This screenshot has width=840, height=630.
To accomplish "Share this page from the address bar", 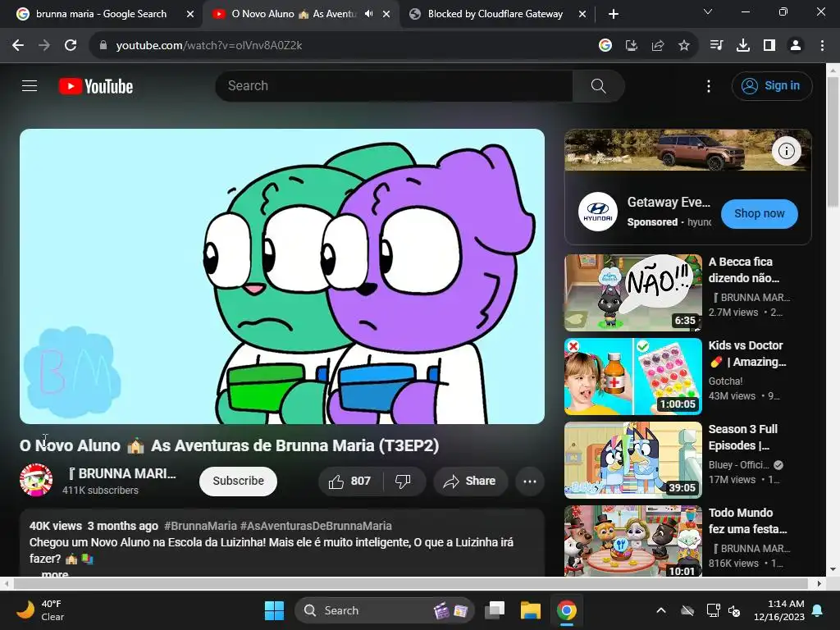I will click(x=658, y=46).
